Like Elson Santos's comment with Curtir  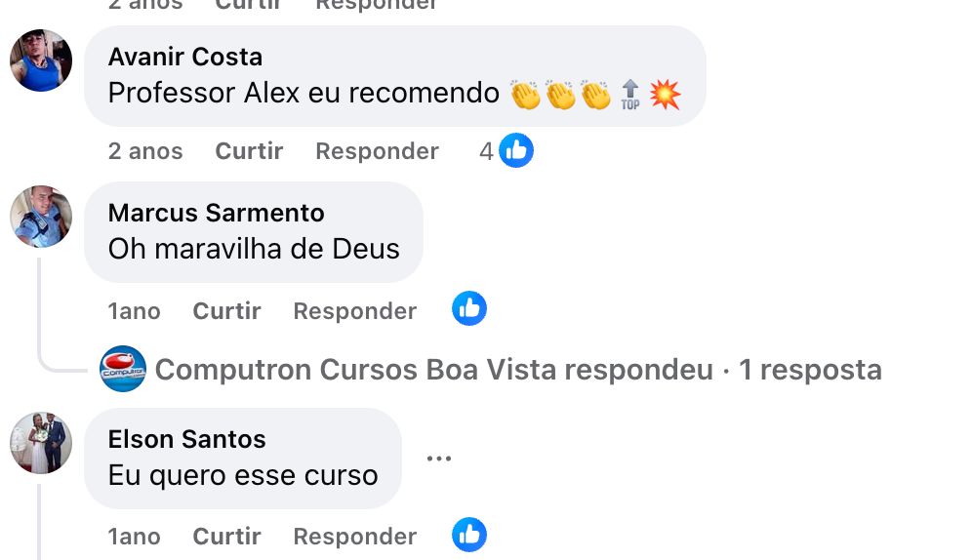226,537
